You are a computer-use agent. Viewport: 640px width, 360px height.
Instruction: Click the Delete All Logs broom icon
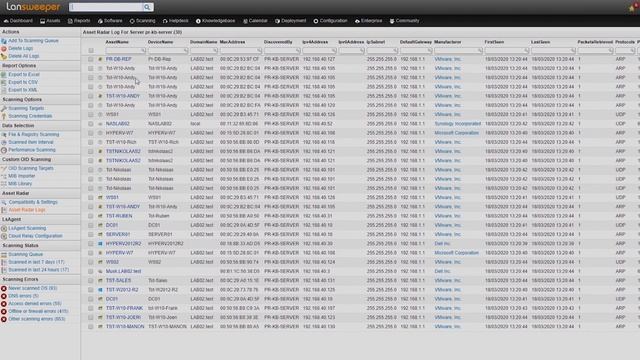(x=4, y=56)
